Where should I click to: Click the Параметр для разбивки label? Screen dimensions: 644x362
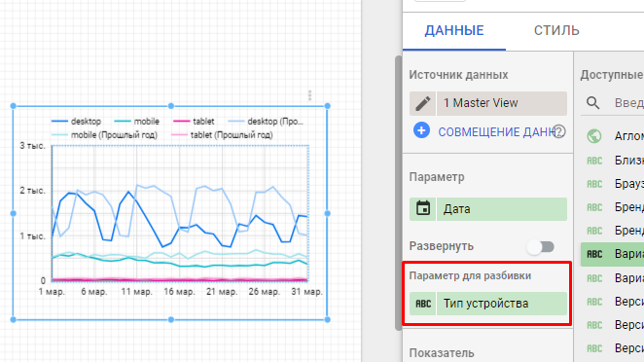coord(470,276)
